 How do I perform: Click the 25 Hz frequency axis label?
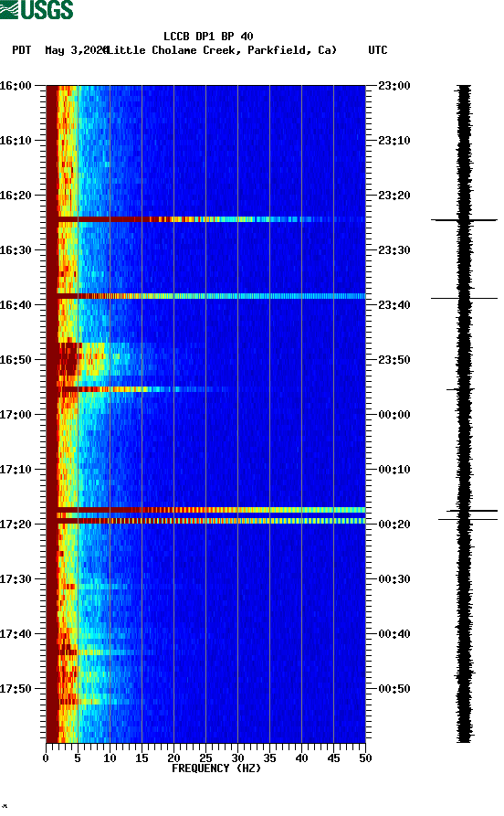(205, 758)
